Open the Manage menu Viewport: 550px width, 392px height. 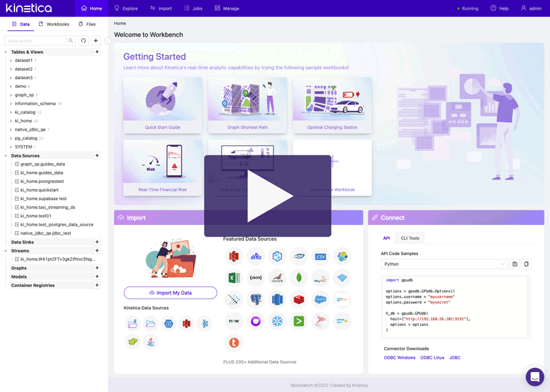pos(227,8)
